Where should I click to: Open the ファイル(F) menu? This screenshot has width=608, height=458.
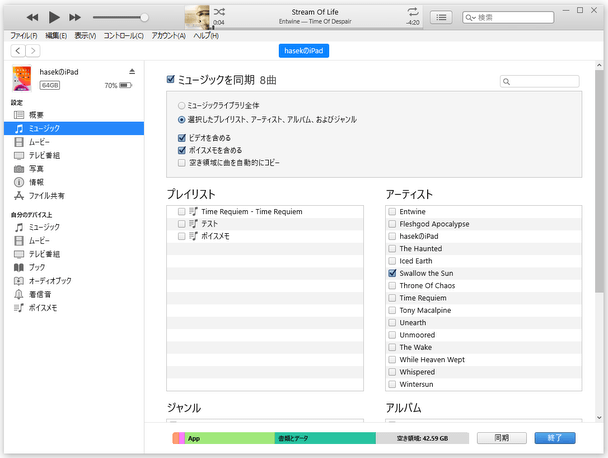(24, 36)
